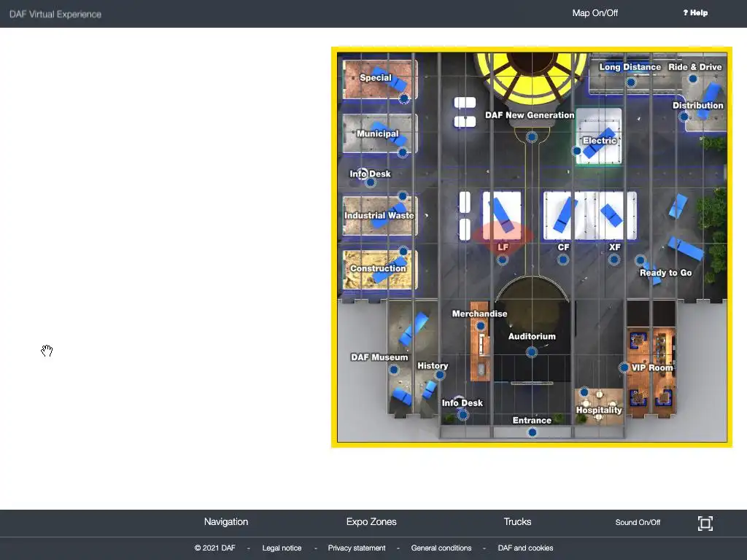Click the DAF Virtual Experience title

click(55, 15)
